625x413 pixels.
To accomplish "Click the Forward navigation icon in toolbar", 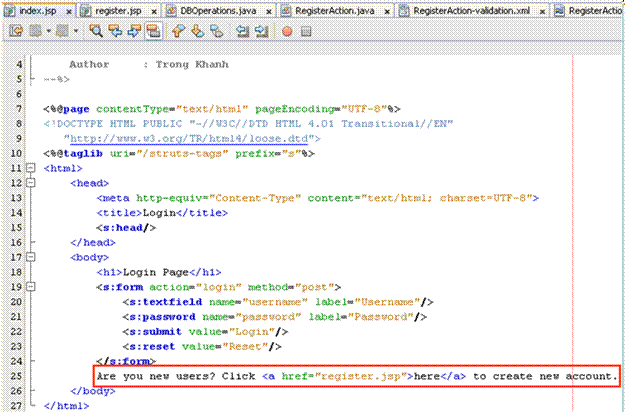I will coord(62,31).
